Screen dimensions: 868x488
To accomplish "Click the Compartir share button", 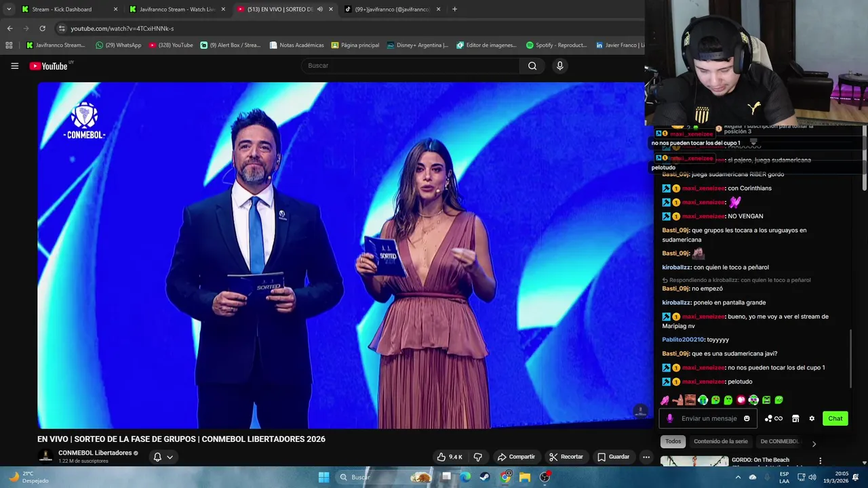I will click(x=516, y=457).
